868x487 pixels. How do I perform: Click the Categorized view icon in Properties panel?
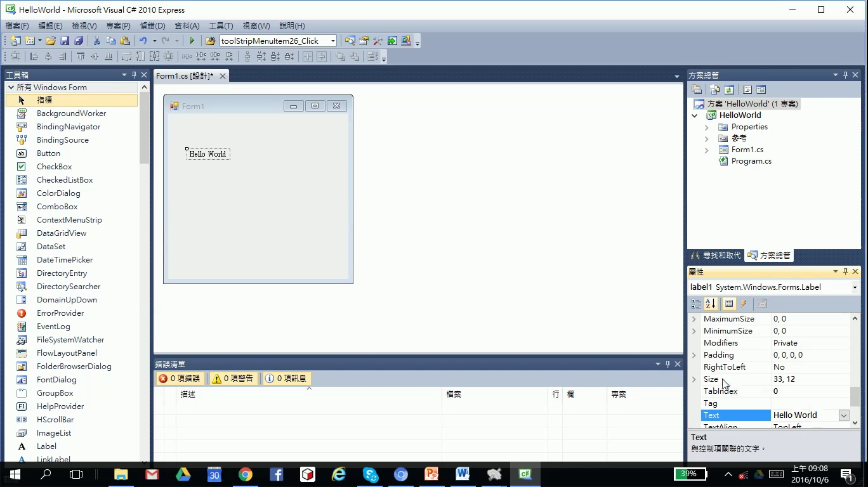697,304
